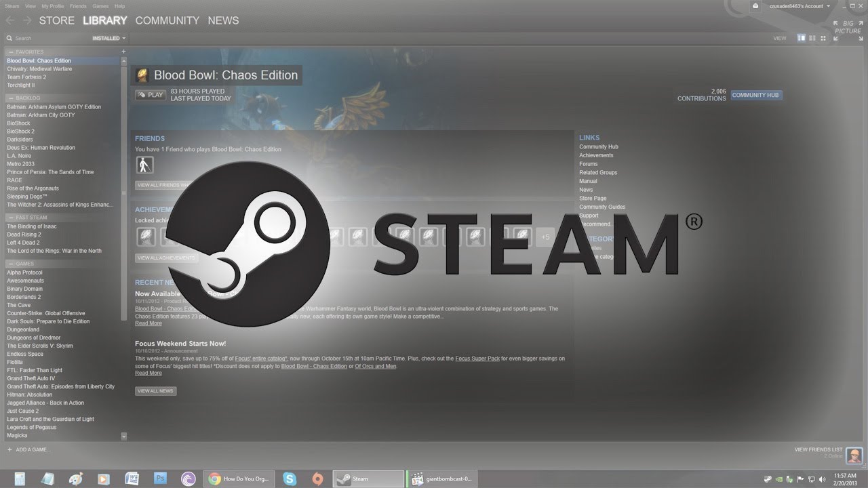This screenshot has height=488, width=868.
Task: Open the View menu
Action: click(x=31, y=6)
